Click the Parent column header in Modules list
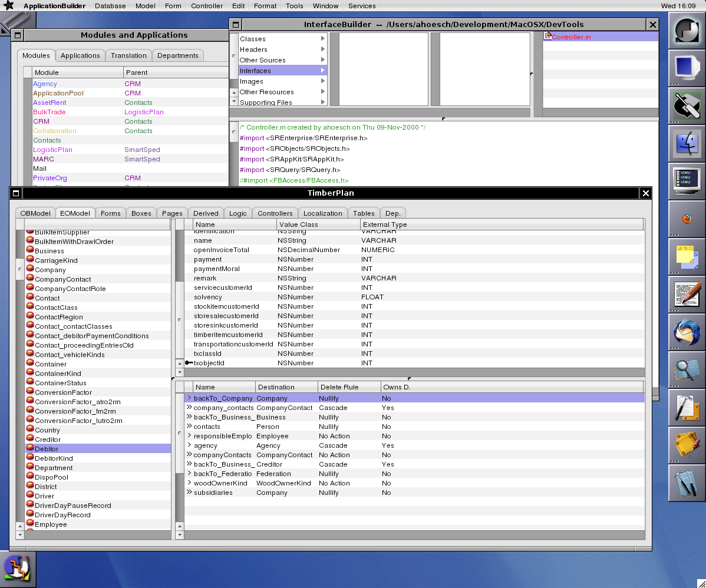This screenshot has width=706, height=588. (176, 72)
